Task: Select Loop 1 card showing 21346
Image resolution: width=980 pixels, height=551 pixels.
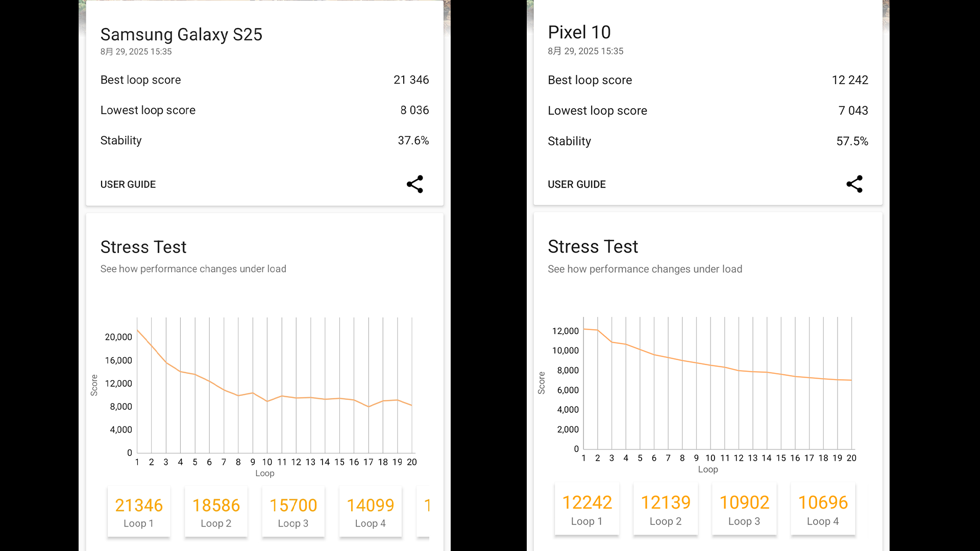Action: 139,512
